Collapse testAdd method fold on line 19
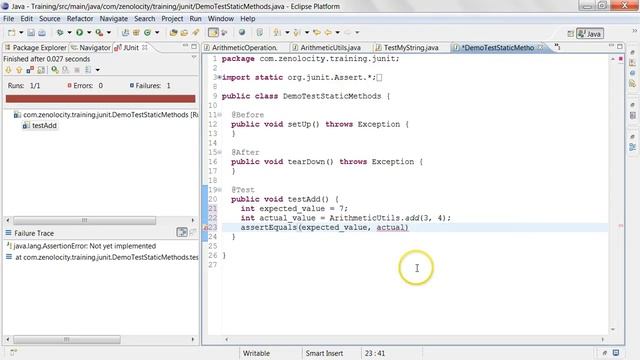This screenshot has height=360, width=640. click(220, 190)
